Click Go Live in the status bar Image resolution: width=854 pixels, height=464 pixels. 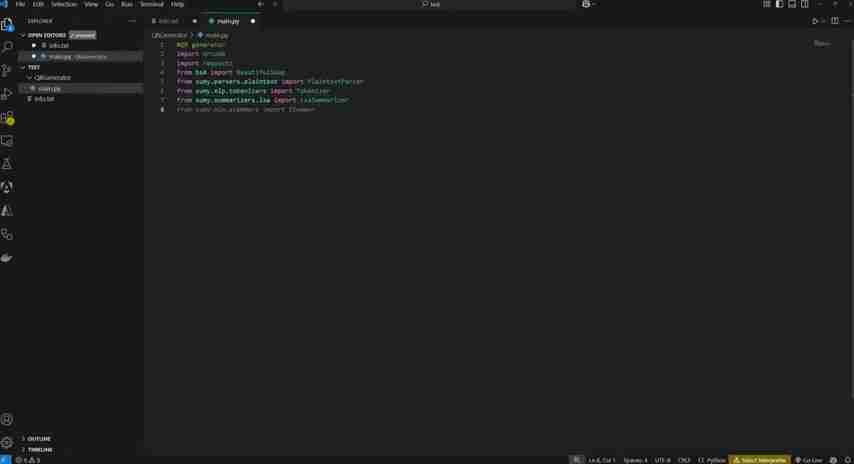pyautogui.click(x=809, y=460)
